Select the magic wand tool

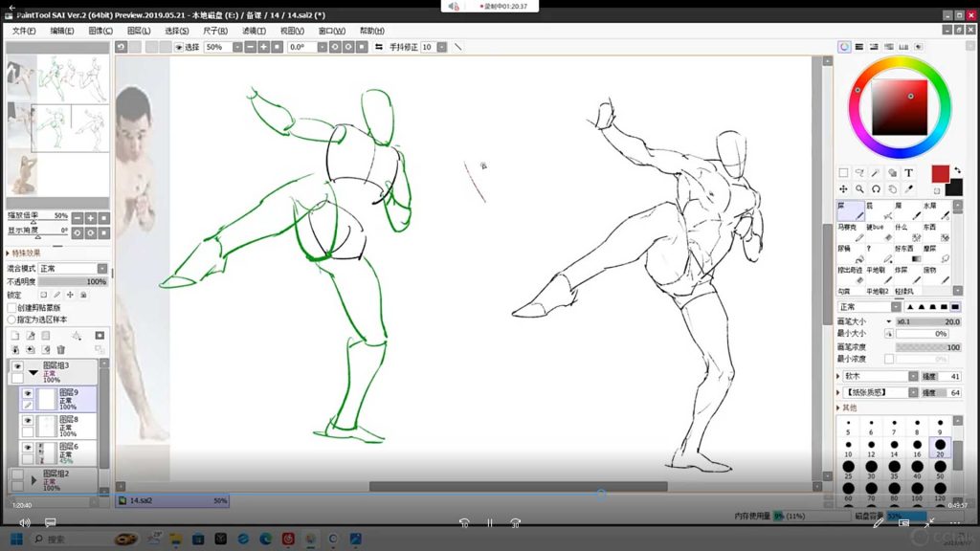[876, 173]
